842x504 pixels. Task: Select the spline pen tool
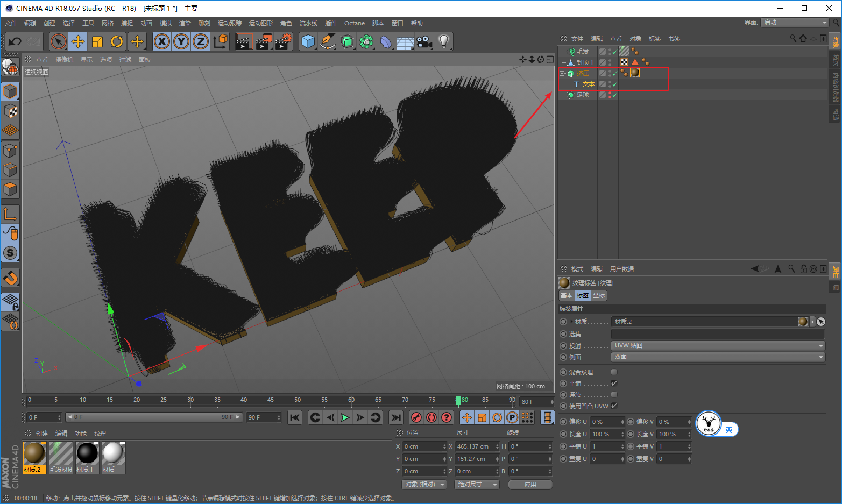pyautogui.click(x=327, y=41)
